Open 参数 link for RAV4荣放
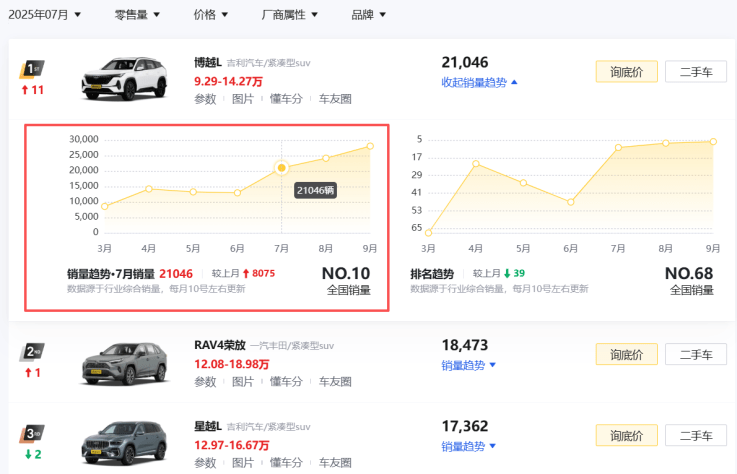 coord(205,382)
